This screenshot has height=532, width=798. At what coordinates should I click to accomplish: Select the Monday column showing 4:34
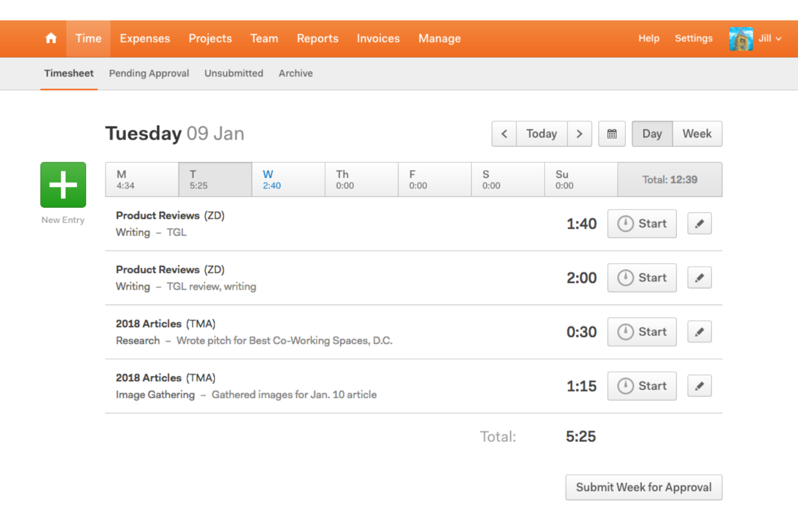click(141, 179)
